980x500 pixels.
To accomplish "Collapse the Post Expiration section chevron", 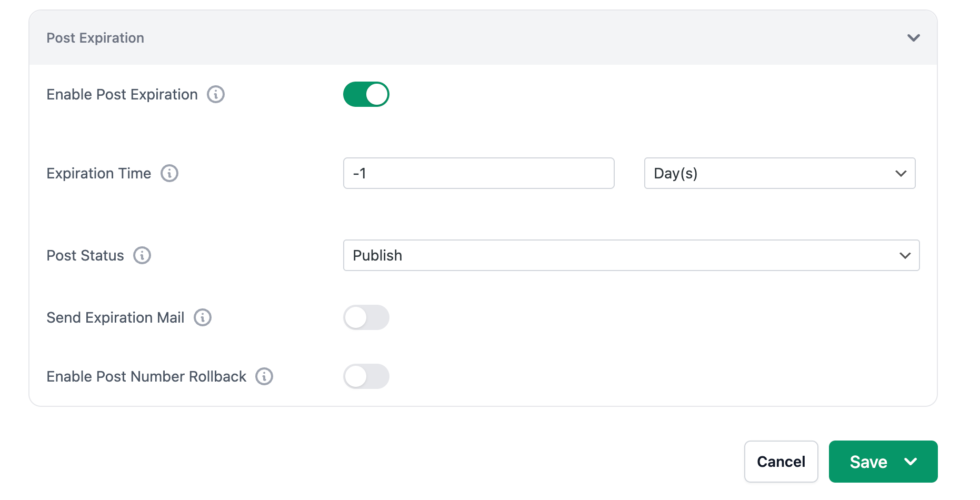I will [914, 38].
